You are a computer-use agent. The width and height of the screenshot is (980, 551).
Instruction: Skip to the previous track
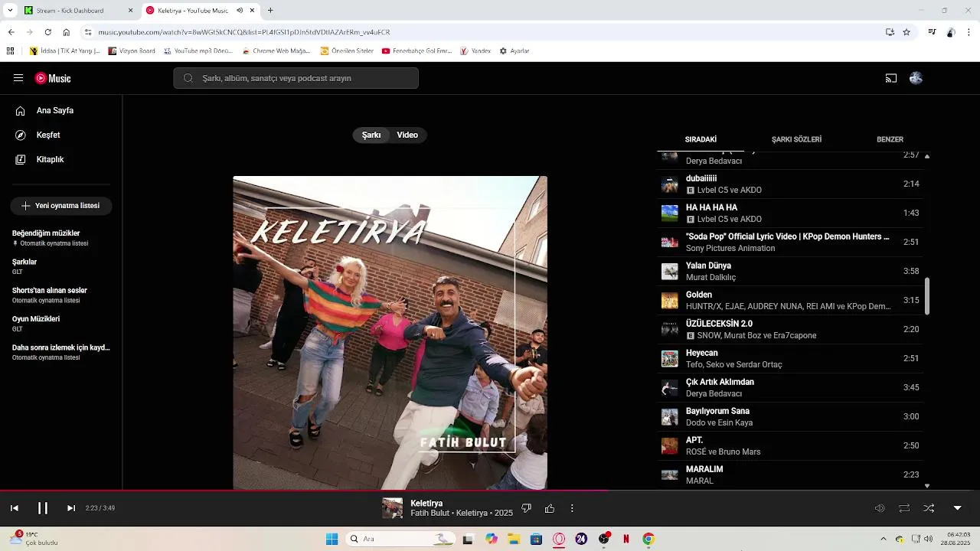click(x=14, y=508)
